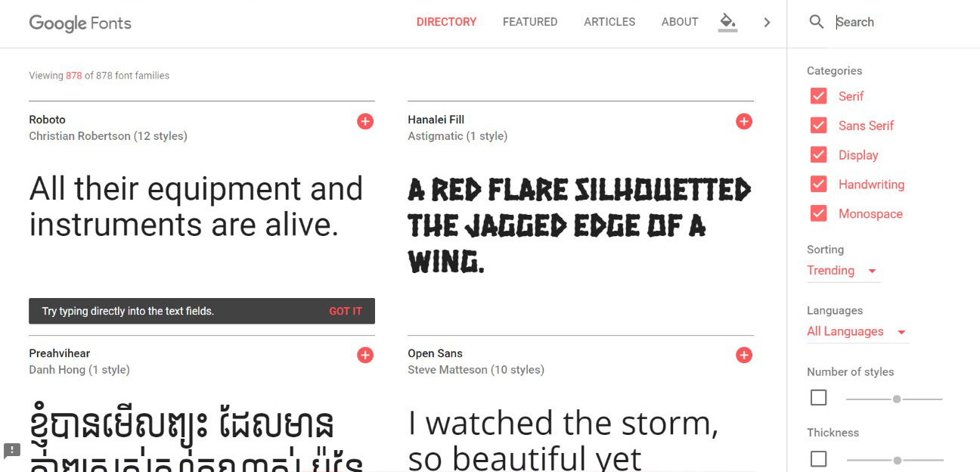This screenshot has width=980, height=472.
Task: Uncheck the Monospace category
Action: pos(818,214)
